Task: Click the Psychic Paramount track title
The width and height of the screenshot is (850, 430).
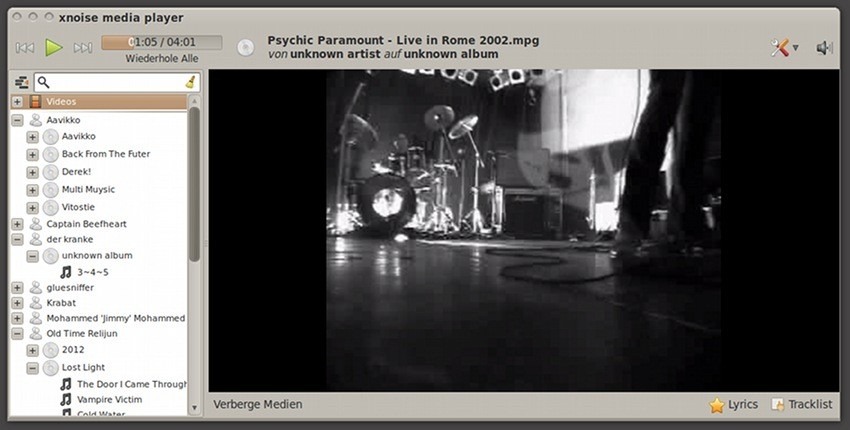Action: (x=403, y=41)
